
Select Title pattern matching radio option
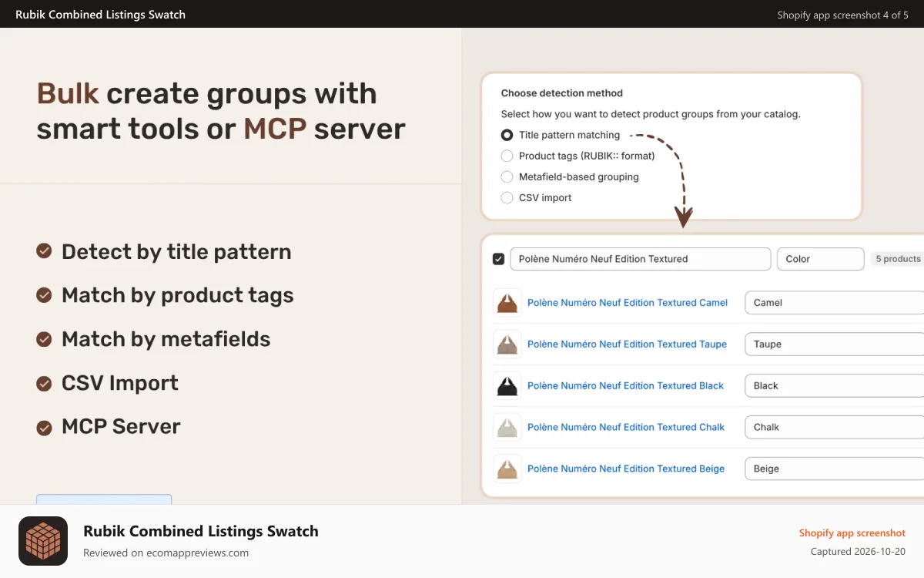pyautogui.click(x=507, y=135)
